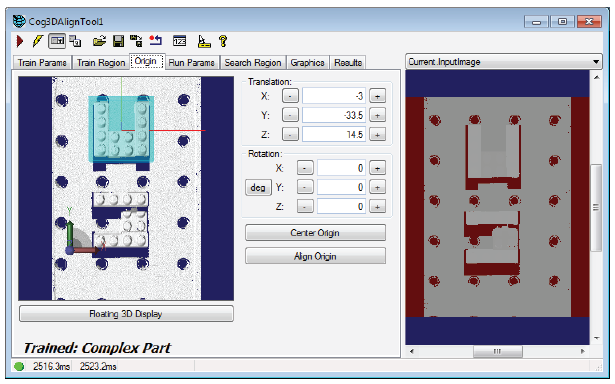The height and width of the screenshot is (384, 615).
Task: Toggle the deg angle units button
Action: (x=258, y=187)
